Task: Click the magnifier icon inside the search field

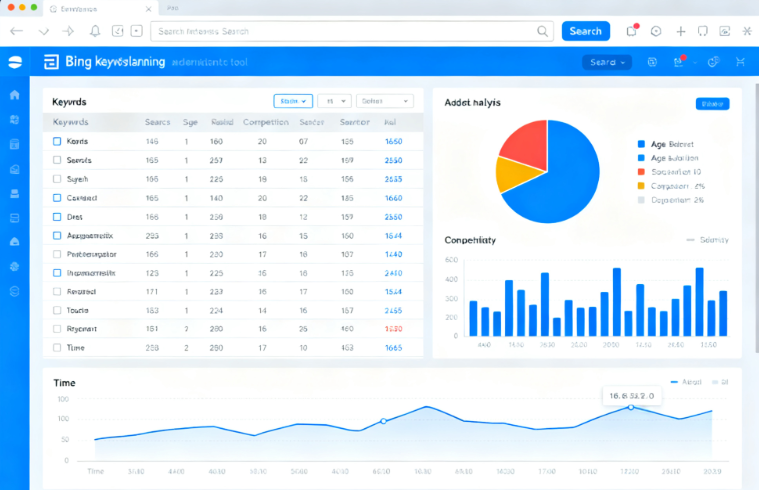Action: tap(543, 31)
